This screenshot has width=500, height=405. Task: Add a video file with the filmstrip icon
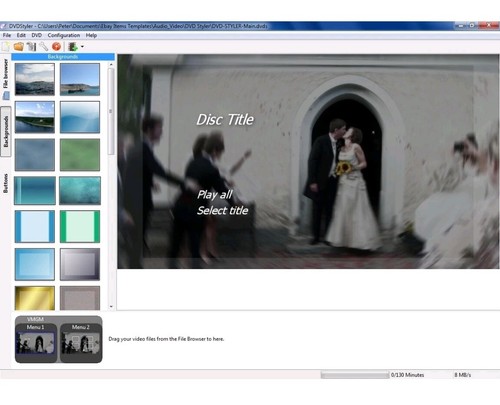[73, 46]
